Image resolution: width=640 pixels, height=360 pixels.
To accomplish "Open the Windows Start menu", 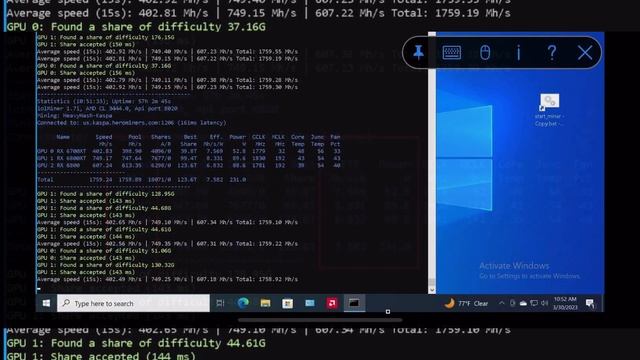I will click(46, 303).
